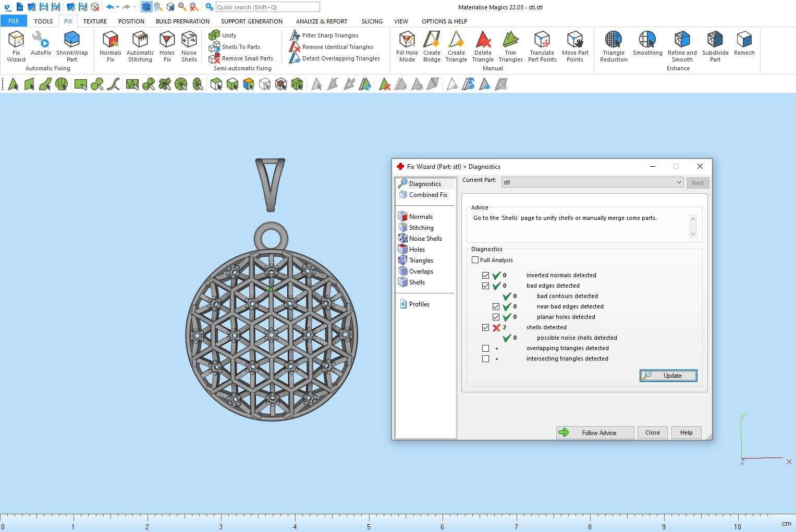Select the ShrinkWrap Part tool

pyautogui.click(x=72, y=45)
